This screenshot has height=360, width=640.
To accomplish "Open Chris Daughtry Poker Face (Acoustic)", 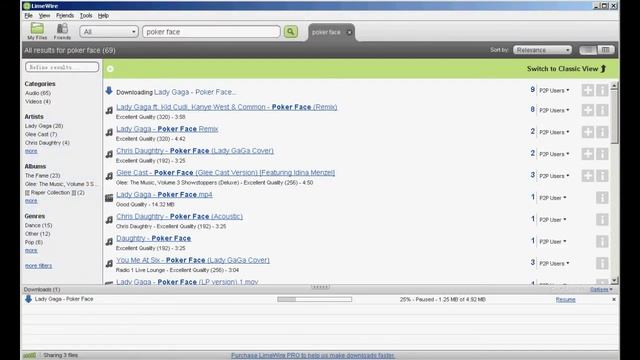I will pyautogui.click(x=179, y=216).
